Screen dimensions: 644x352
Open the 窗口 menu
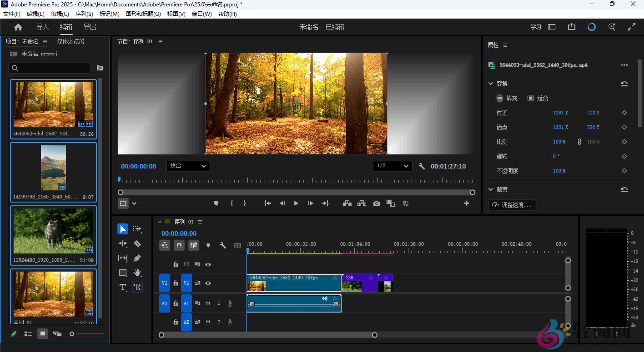coord(201,14)
